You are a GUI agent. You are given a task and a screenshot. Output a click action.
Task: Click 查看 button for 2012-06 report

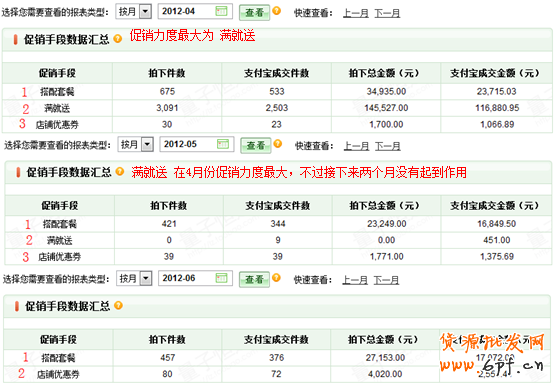pyautogui.click(x=254, y=279)
